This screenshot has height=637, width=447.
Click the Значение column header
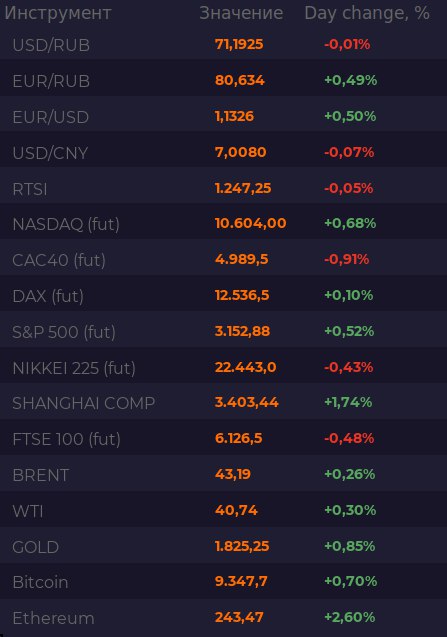point(241,13)
